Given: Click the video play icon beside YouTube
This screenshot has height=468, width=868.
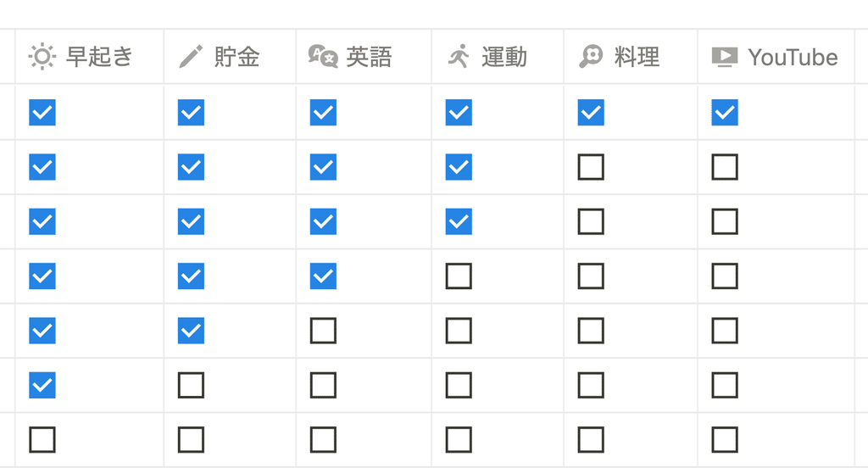Looking at the screenshot, I should 725,57.
